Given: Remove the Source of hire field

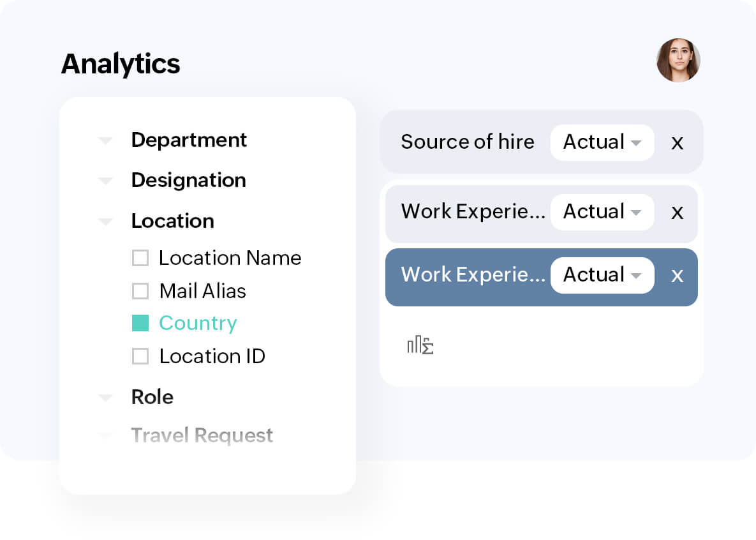Looking at the screenshot, I should 677,142.
